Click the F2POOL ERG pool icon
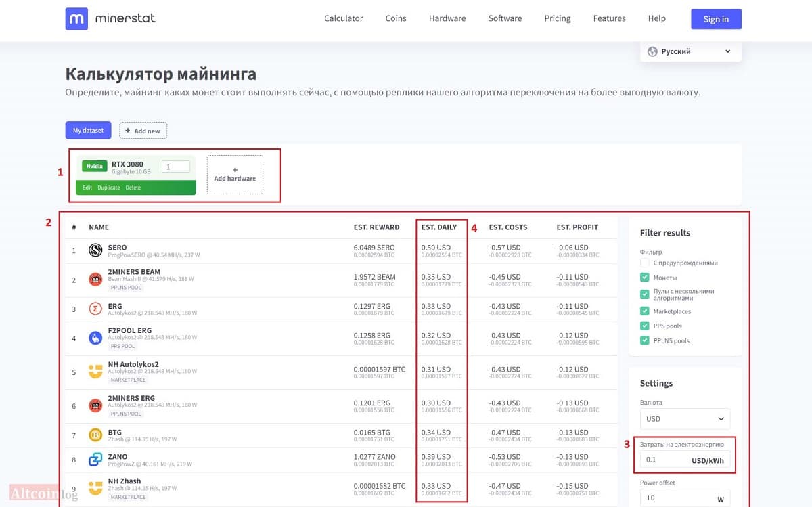The width and height of the screenshot is (812, 507). coord(95,338)
